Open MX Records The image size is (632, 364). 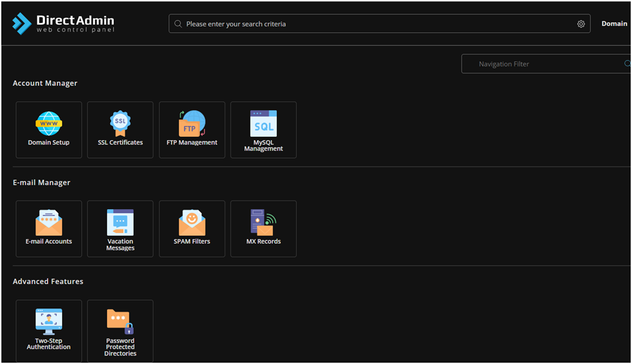(263, 228)
